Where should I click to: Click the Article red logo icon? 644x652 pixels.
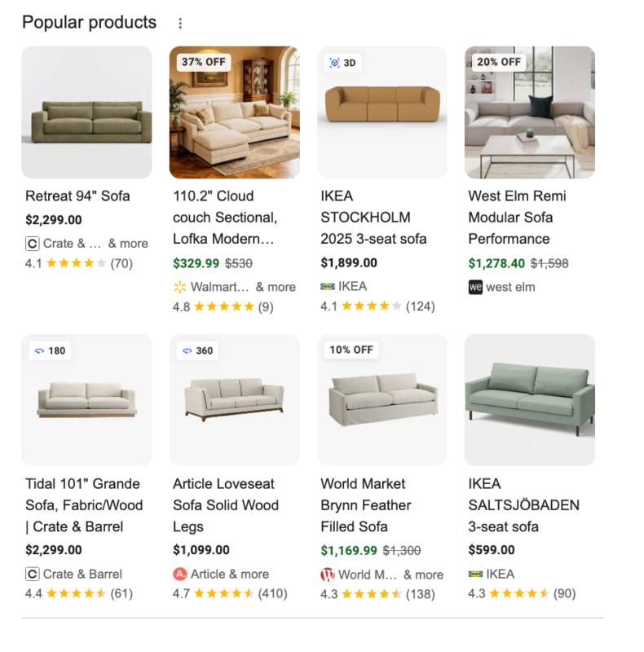tap(179, 574)
